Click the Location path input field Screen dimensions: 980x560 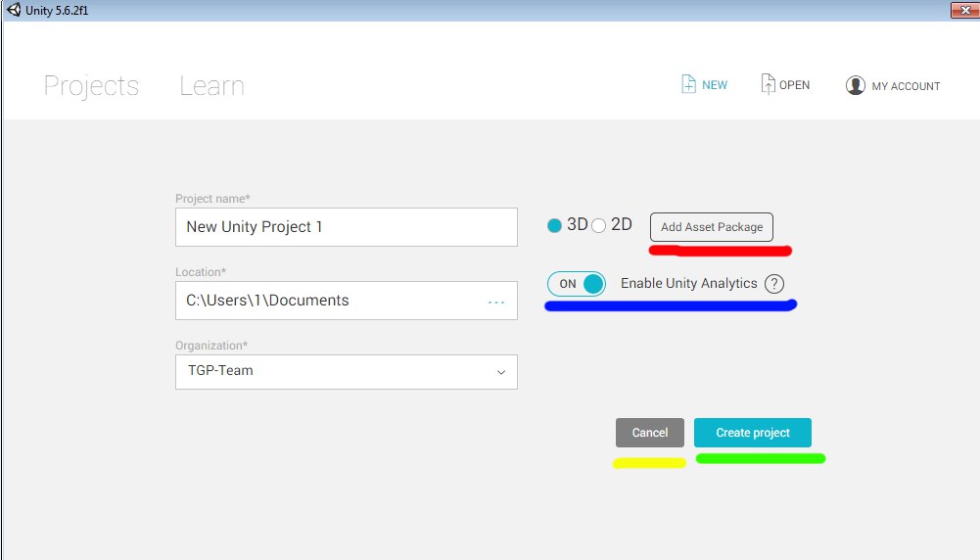347,301
